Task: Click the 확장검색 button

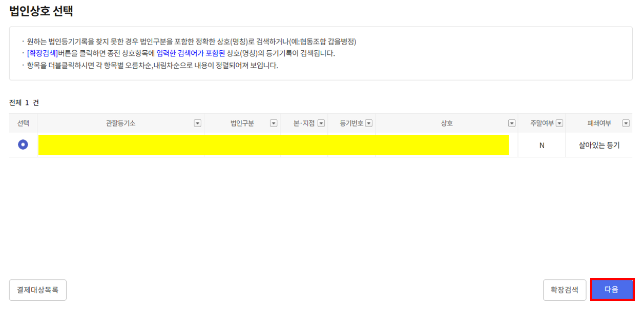Action: [x=565, y=290]
